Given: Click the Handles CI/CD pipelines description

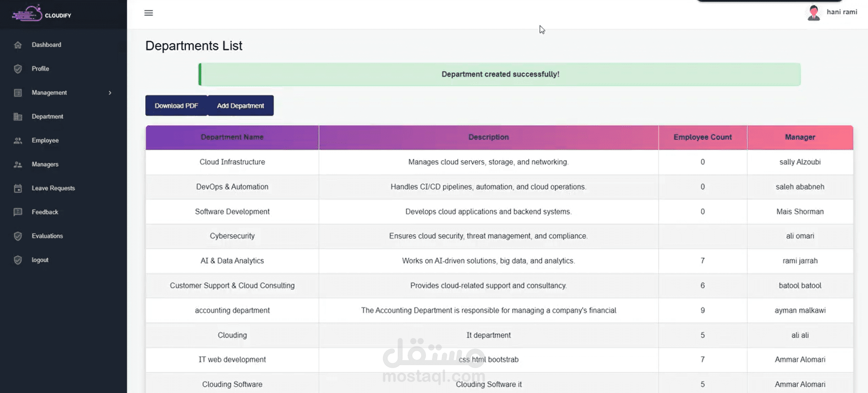Looking at the screenshot, I should point(488,187).
